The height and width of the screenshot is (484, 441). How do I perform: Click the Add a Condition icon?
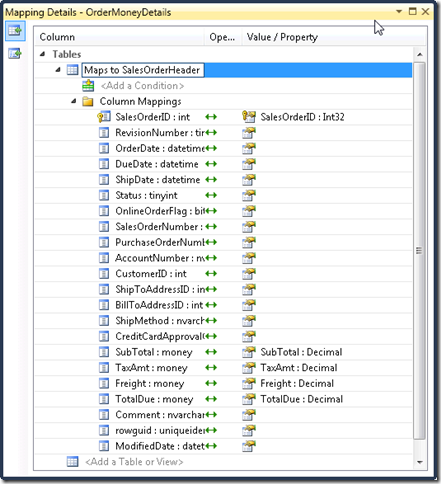click(x=88, y=86)
